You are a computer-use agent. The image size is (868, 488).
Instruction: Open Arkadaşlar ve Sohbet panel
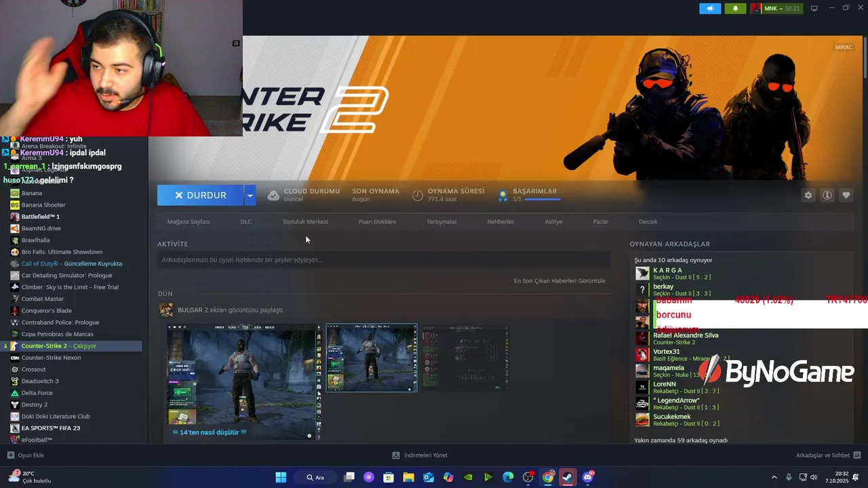pyautogui.click(x=829, y=455)
